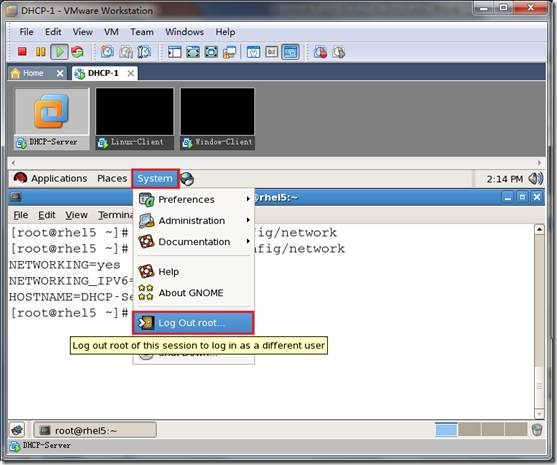Select About GNOME menu entry
557x465 pixels.
(x=194, y=293)
